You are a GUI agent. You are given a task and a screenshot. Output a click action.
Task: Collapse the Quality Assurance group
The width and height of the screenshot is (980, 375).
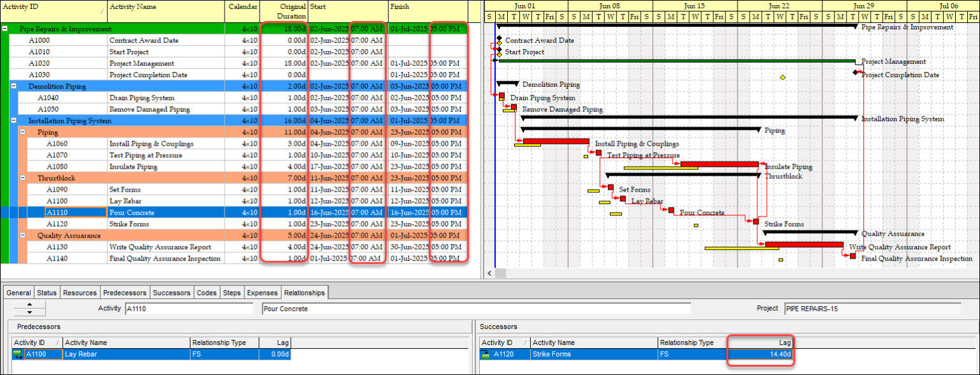22,235
